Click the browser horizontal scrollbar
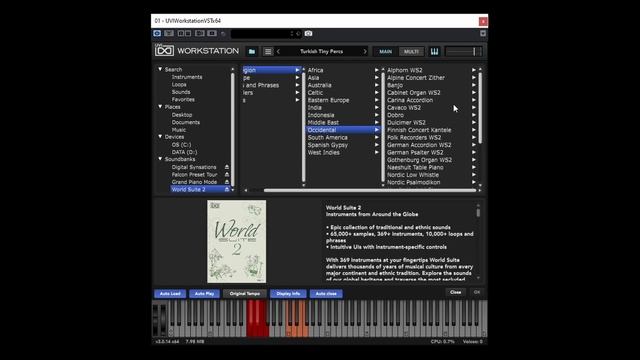 [x=369, y=190]
